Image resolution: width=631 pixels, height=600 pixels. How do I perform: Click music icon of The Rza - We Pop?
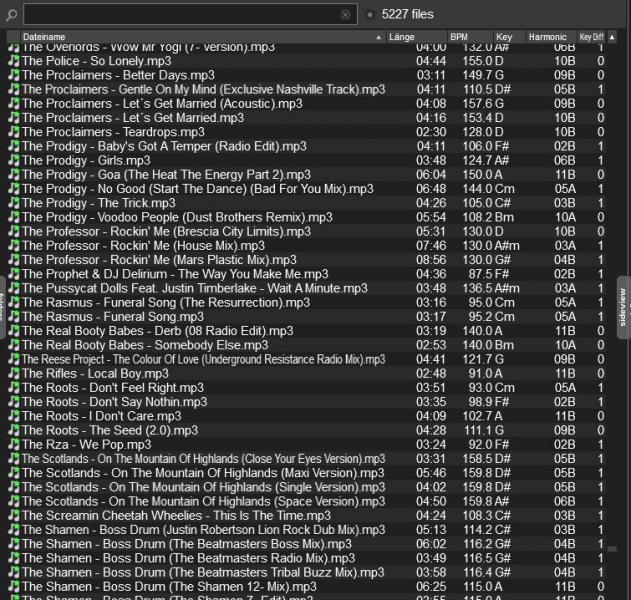pos(14,445)
